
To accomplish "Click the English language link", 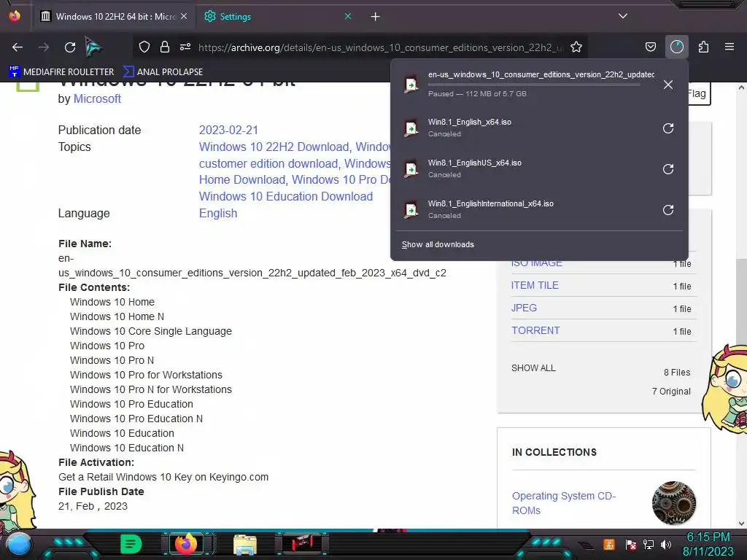I will pyautogui.click(x=217, y=213).
